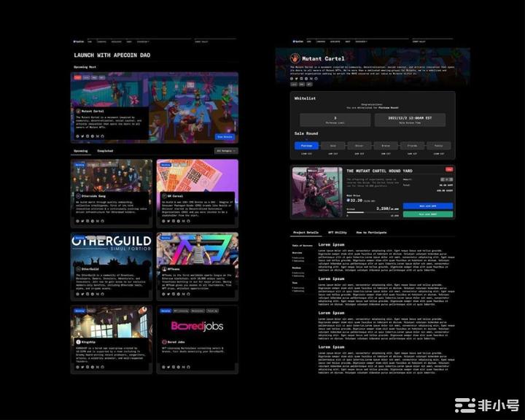
Task: Switch to the Completed tab
Action: point(106,151)
